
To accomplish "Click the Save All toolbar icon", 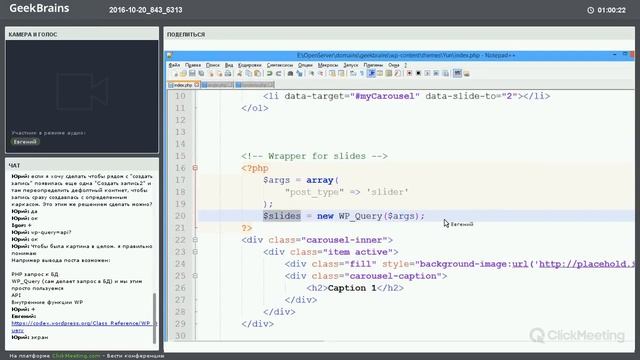I will [x=201, y=73].
